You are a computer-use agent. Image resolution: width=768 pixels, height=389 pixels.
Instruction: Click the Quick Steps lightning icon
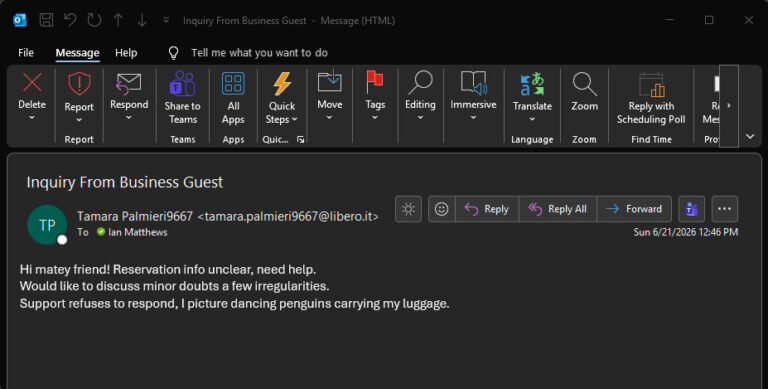tap(282, 83)
